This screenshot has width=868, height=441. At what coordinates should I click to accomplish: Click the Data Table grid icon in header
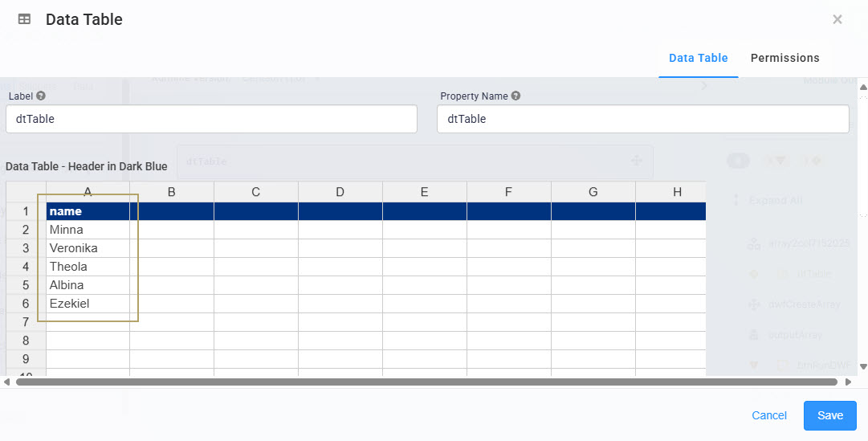coord(24,19)
